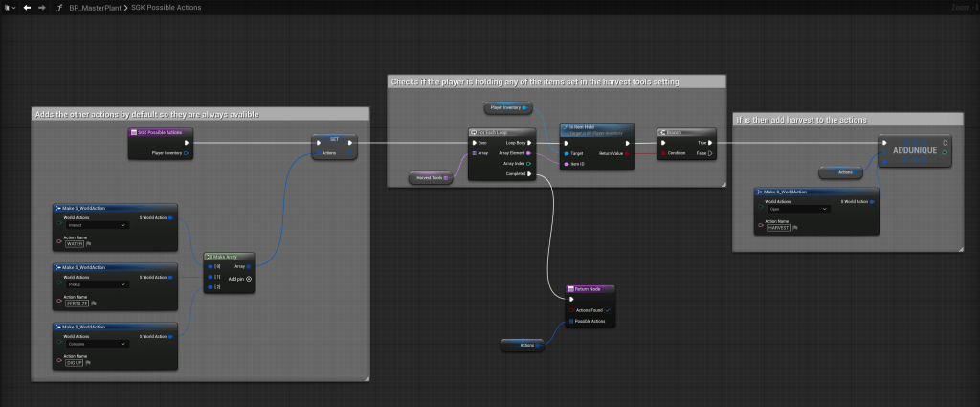Click SGK Possible Actions in the breadcrumb
The image size is (980, 407).
tap(166, 7)
